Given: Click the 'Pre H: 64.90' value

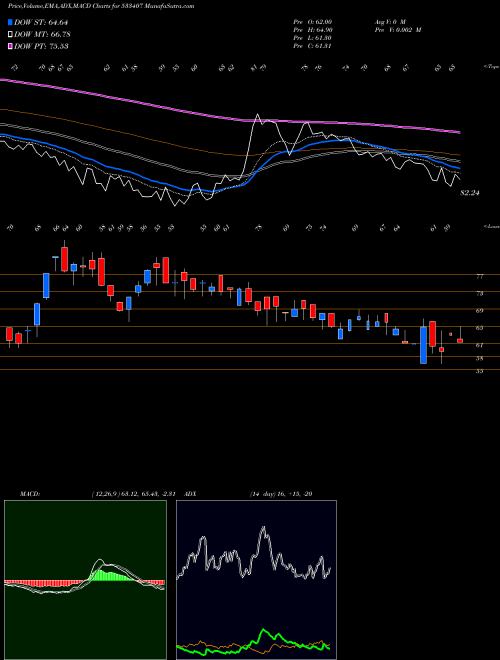Looking at the screenshot, I should pos(312,30).
